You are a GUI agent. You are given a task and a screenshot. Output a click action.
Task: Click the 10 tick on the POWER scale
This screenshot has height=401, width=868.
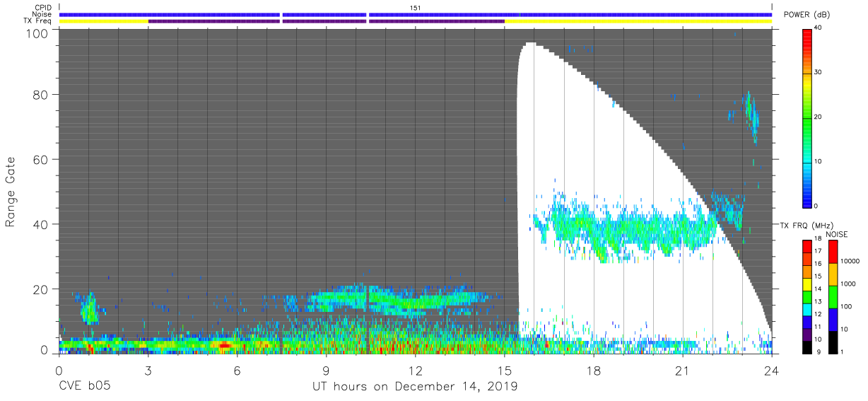[x=818, y=161]
